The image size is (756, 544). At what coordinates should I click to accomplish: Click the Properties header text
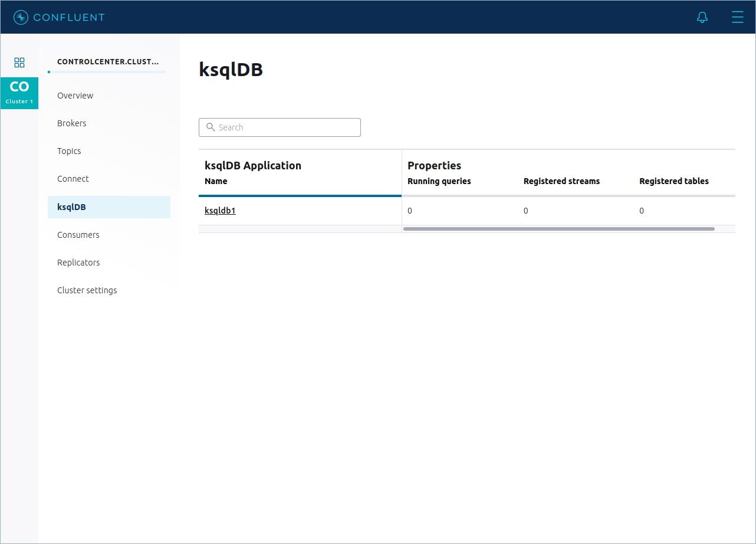435,166
